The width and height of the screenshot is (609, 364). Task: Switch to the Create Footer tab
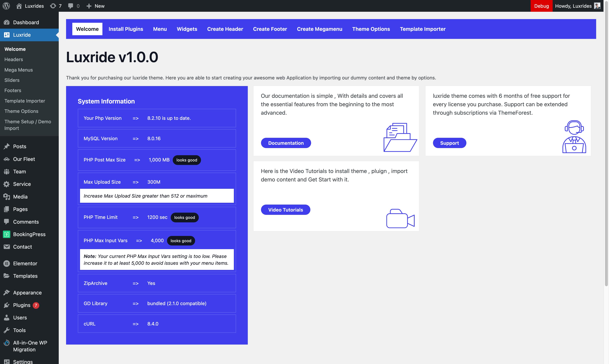[x=270, y=29]
